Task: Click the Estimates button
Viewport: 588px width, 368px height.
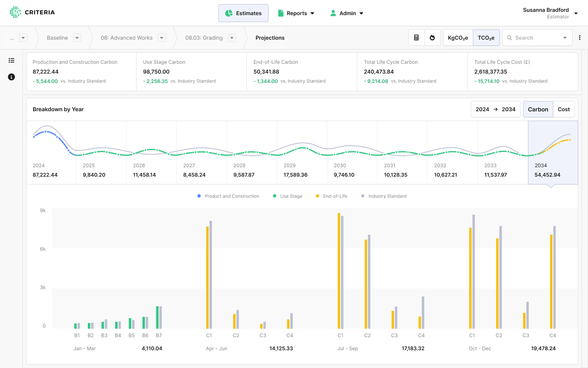Action: tap(243, 13)
